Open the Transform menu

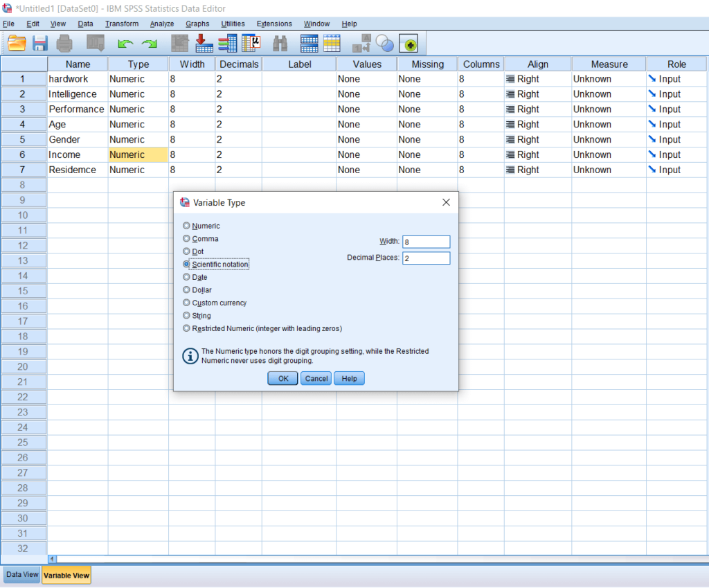click(122, 23)
